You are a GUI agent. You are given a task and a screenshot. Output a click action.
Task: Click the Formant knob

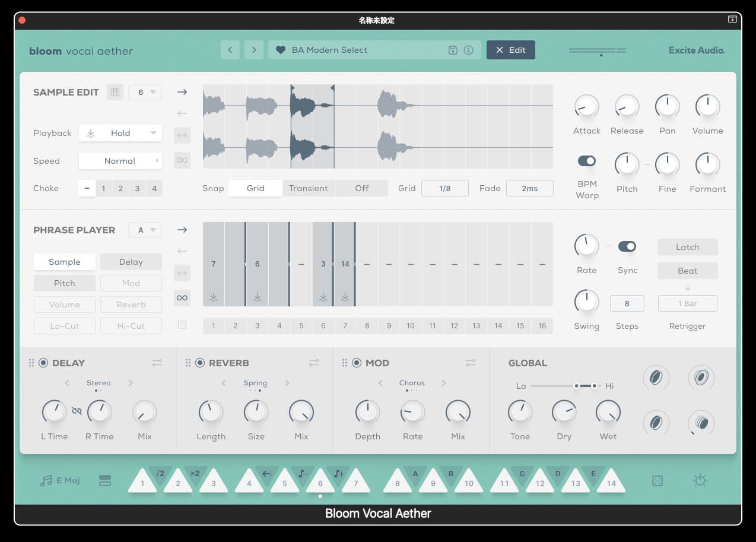(707, 164)
